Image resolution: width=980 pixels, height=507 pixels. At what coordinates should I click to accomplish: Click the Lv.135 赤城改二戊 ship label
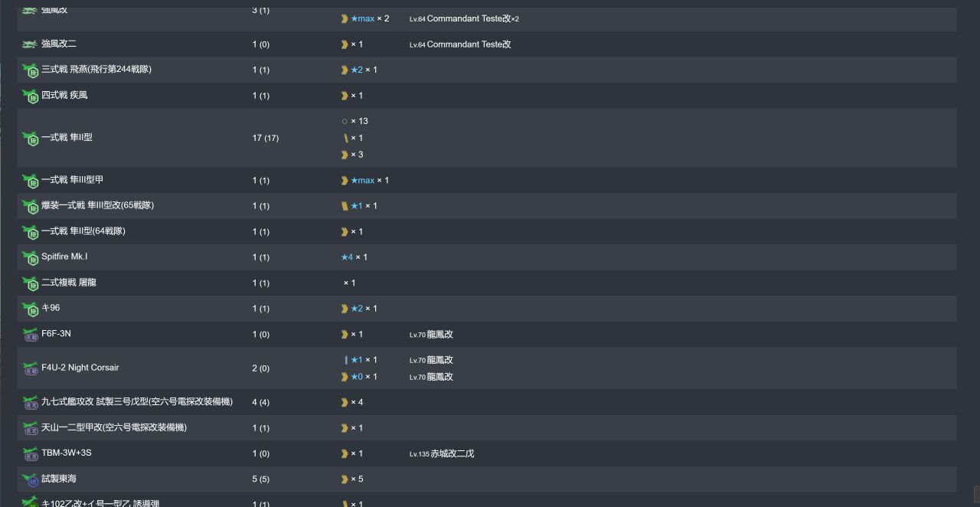[442, 453]
